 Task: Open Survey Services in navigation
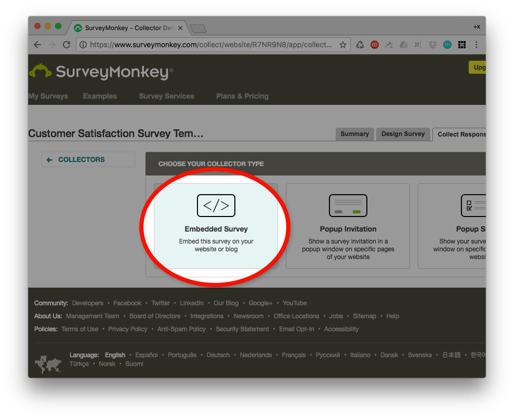166,96
